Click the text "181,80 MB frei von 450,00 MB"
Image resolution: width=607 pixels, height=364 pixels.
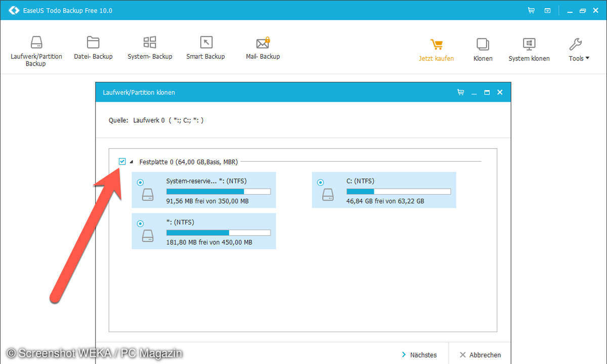(209, 242)
